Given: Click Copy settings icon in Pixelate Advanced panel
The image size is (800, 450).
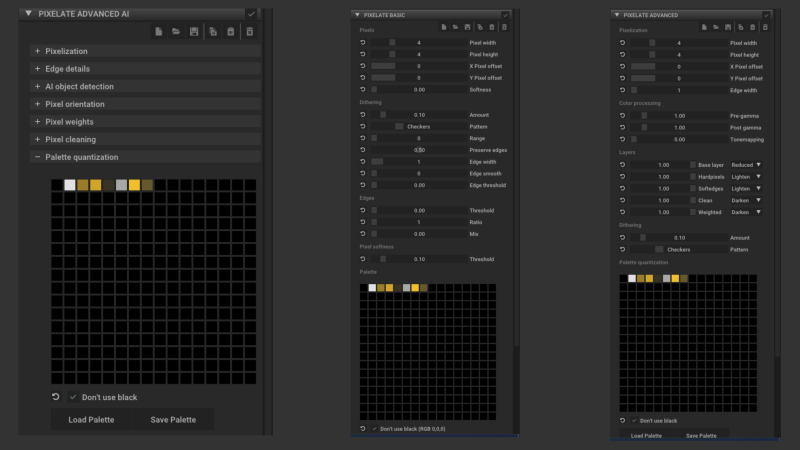Looking at the screenshot, I should coord(740,27).
